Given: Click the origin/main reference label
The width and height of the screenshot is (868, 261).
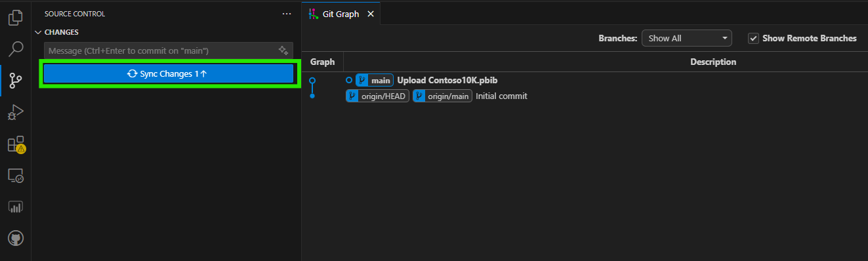Looking at the screenshot, I should (x=442, y=96).
